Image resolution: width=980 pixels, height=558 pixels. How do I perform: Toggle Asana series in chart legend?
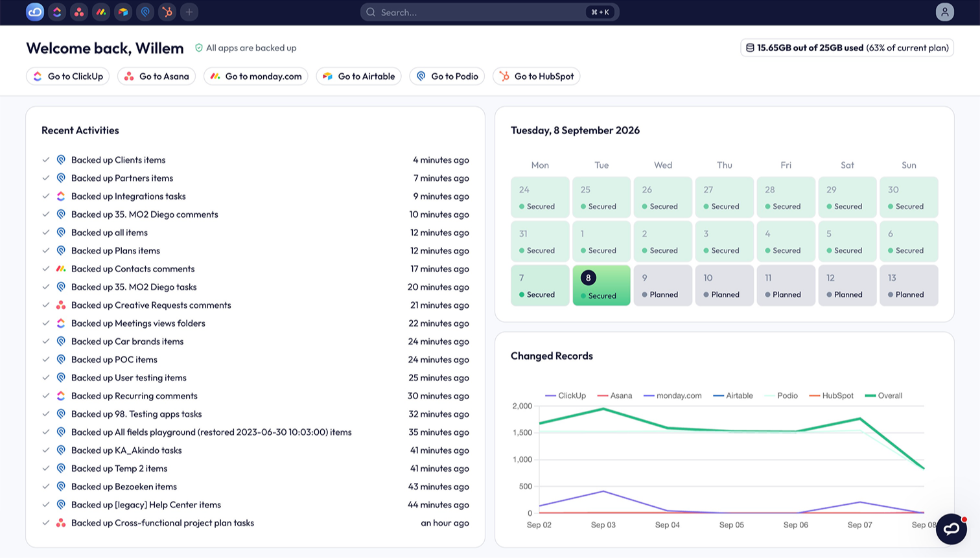pyautogui.click(x=614, y=395)
